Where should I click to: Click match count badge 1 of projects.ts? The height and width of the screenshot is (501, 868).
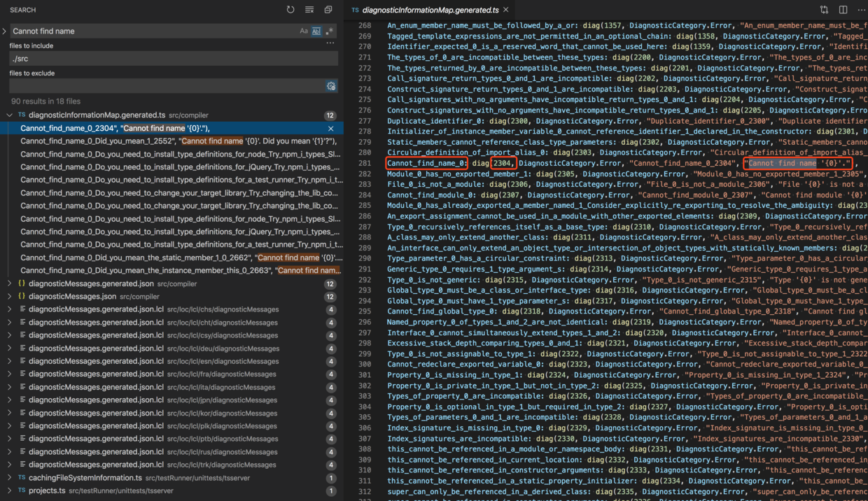coord(331,491)
